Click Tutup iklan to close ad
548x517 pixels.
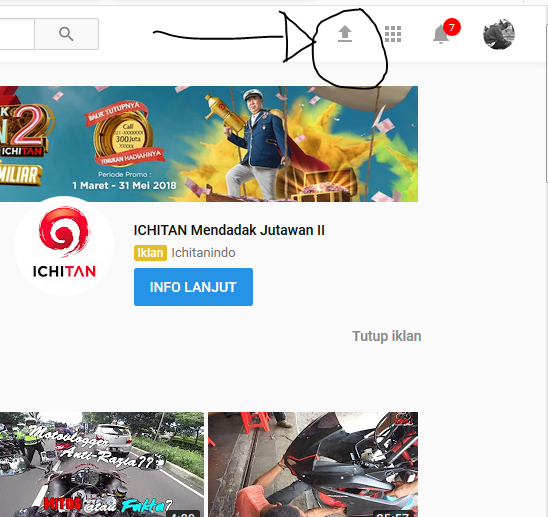pos(387,336)
